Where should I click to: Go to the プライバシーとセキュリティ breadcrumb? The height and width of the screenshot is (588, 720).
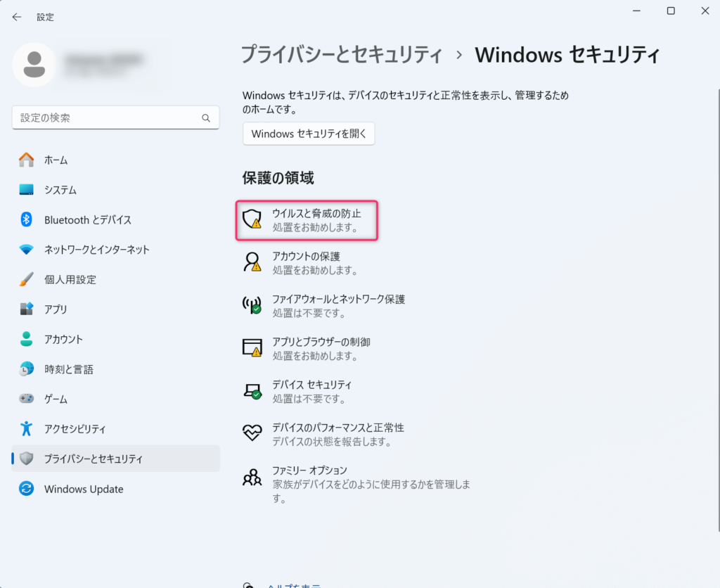pos(341,55)
